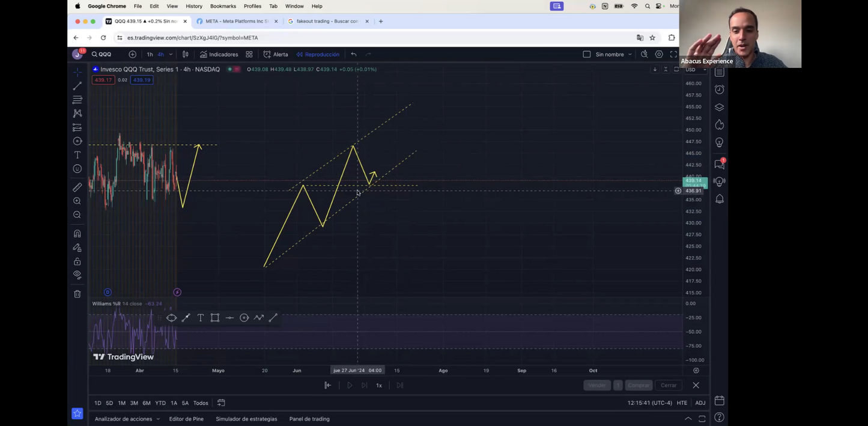Screen dimensions: 868x426
Task: Open the USD currency dropdown
Action: point(696,70)
